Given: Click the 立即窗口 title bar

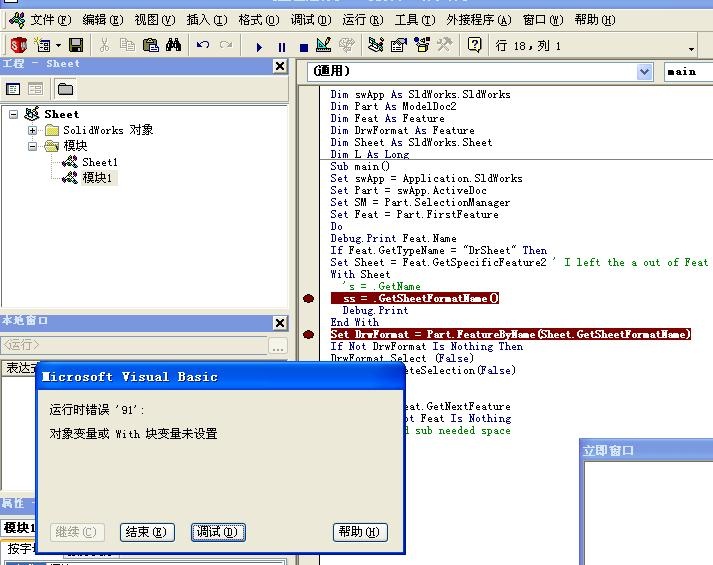Looking at the screenshot, I should (646, 450).
